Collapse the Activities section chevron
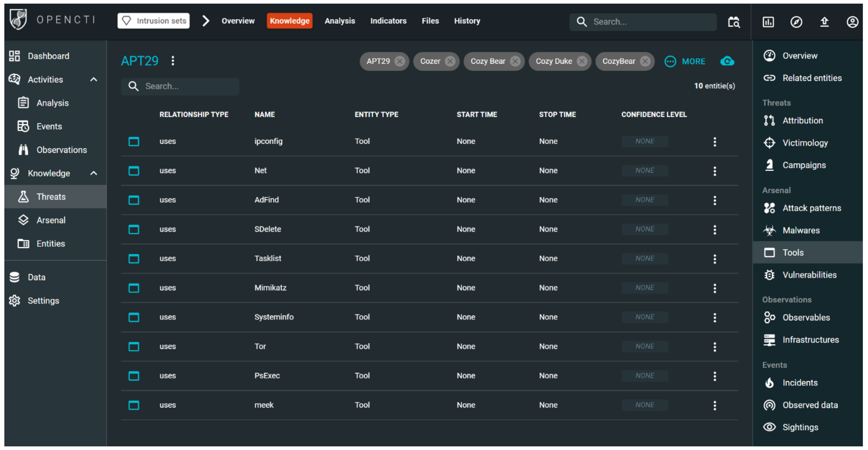 coord(94,79)
